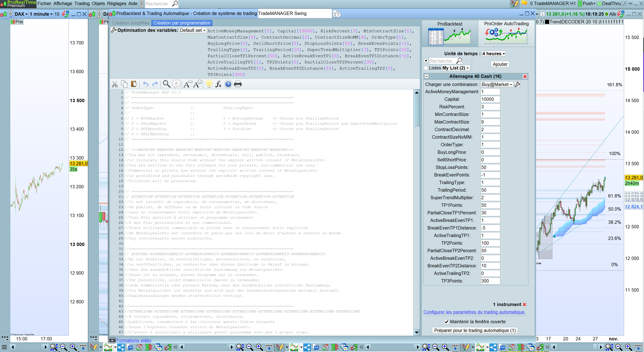The width and height of the screenshot is (644, 352).
Task: Toggle comment with the speech bubble icon
Action: pos(176,84)
